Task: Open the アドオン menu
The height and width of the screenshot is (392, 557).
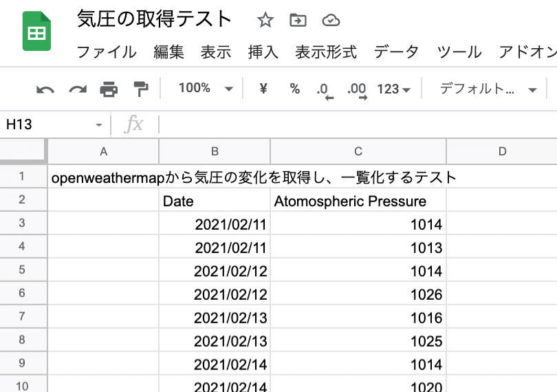Action: 527,52
